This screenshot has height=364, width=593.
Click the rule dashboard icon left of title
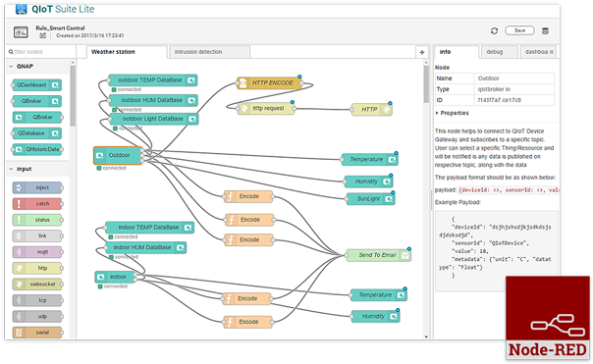click(x=21, y=32)
